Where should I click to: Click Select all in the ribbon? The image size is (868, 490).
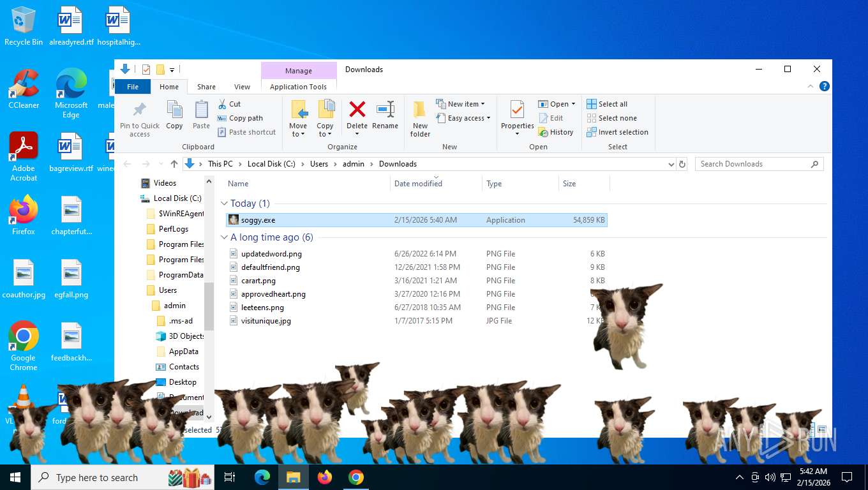(608, 104)
